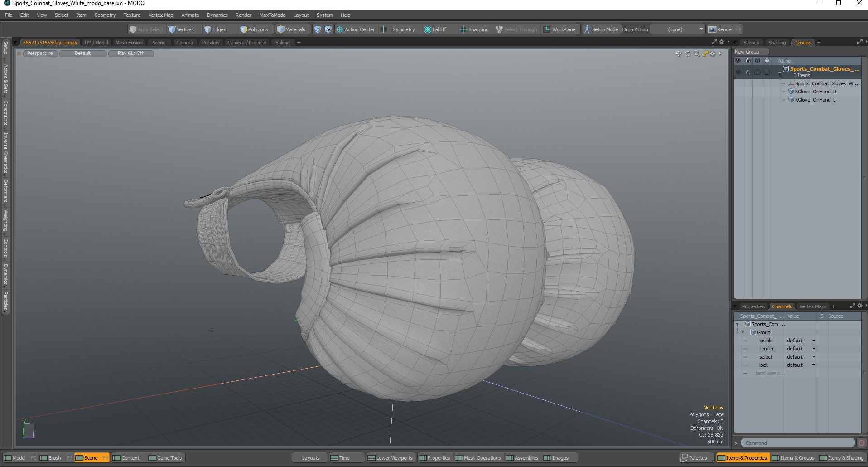Open viewport settings gear
Image resolution: width=868 pixels, height=467 pixels.
(713, 54)
